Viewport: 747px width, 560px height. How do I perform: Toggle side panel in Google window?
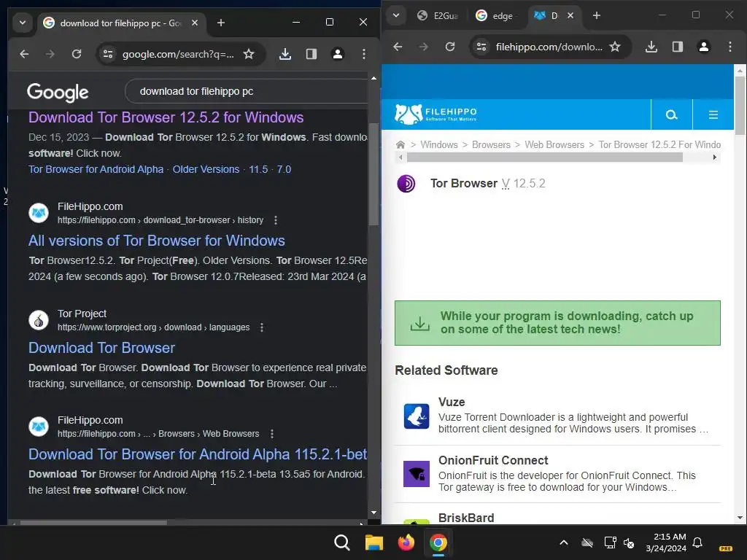311,54
